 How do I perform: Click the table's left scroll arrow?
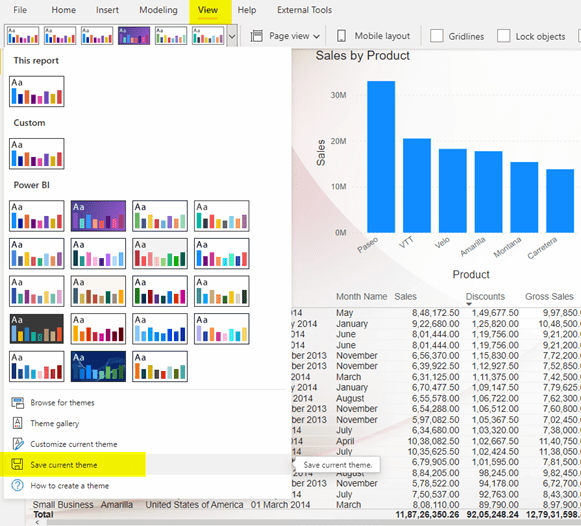click(x=37, y=522)
